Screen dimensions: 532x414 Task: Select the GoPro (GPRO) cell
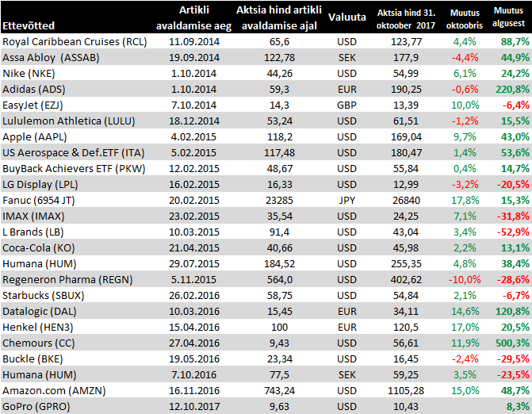[x=36, y=407]
